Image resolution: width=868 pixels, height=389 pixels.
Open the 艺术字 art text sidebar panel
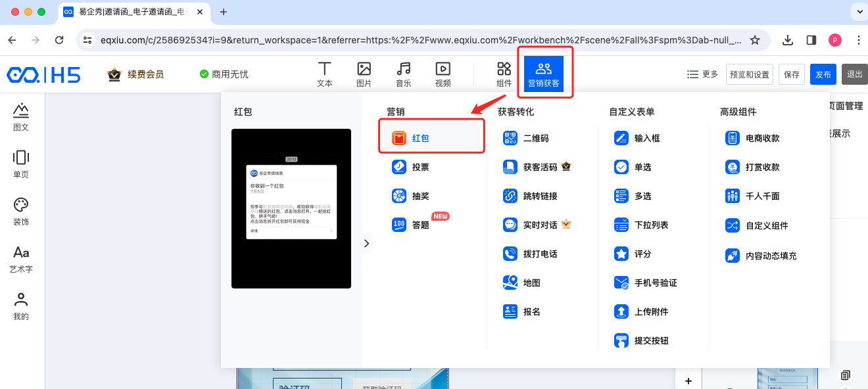coord(21,259)
